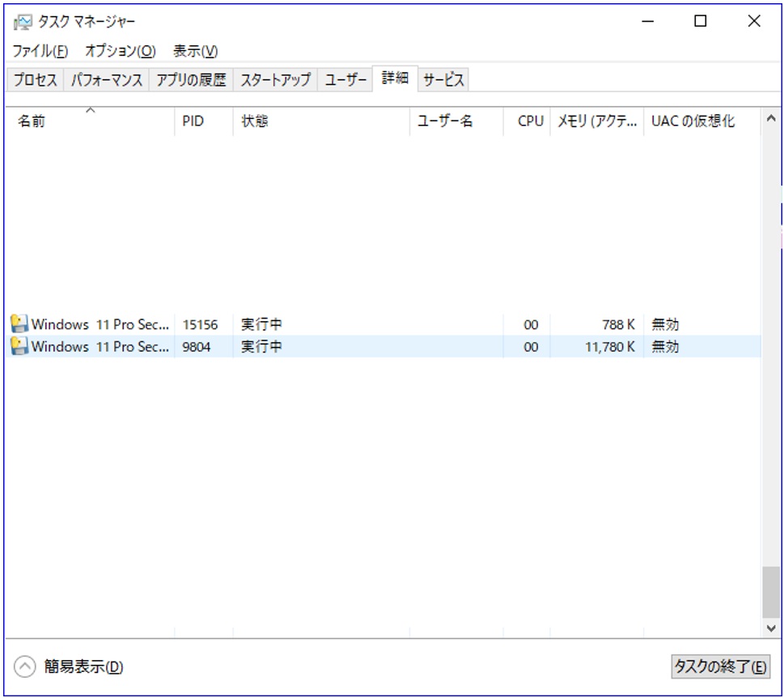Switch to the スタートアップ tab

[276, 79]
